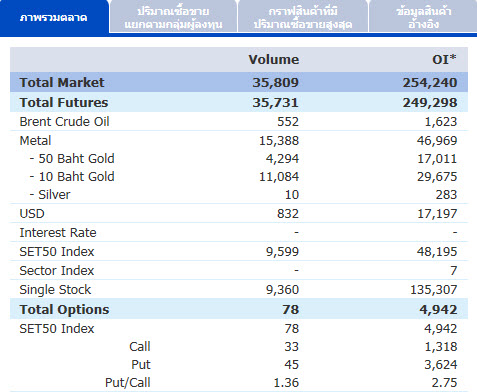Click the Volume column header
477x392 pixels.
(x=274, y=60)
